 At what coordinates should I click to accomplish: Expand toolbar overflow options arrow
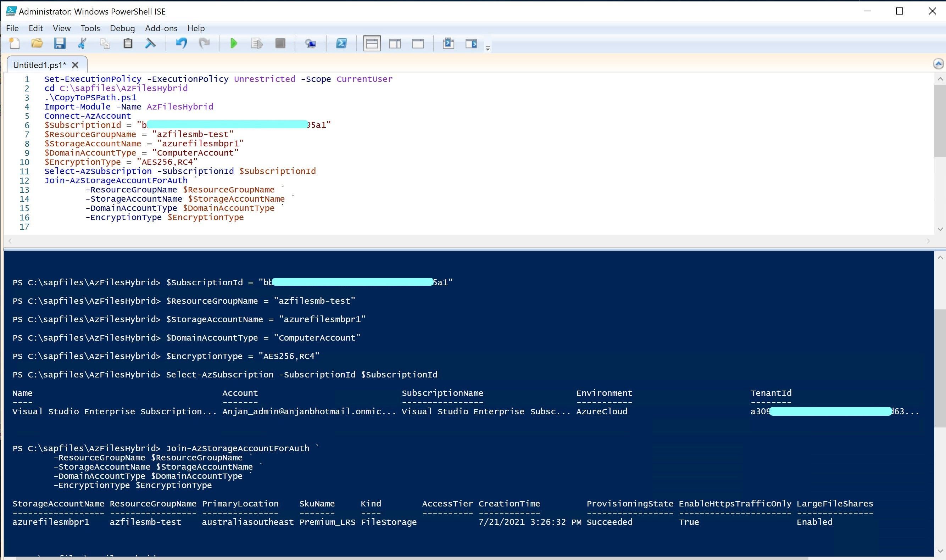(x=488, y=48)
